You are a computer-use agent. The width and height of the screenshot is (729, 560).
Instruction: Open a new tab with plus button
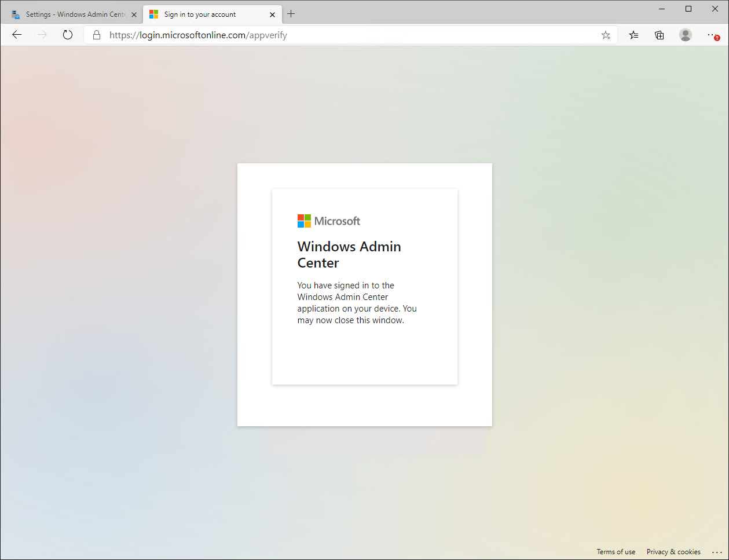click(x=291, y=14)
